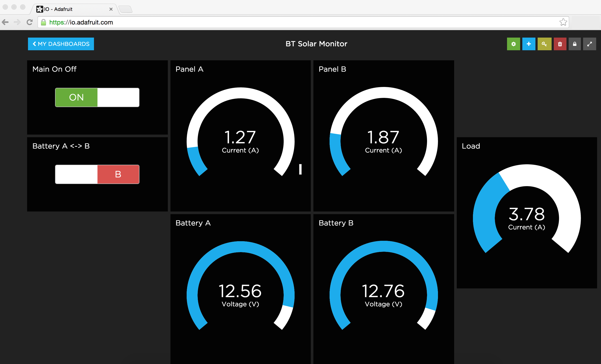This screenshot has height=364, width=601.
Task: Open the dashboard key icon button
Action: [x=544, y=44]
